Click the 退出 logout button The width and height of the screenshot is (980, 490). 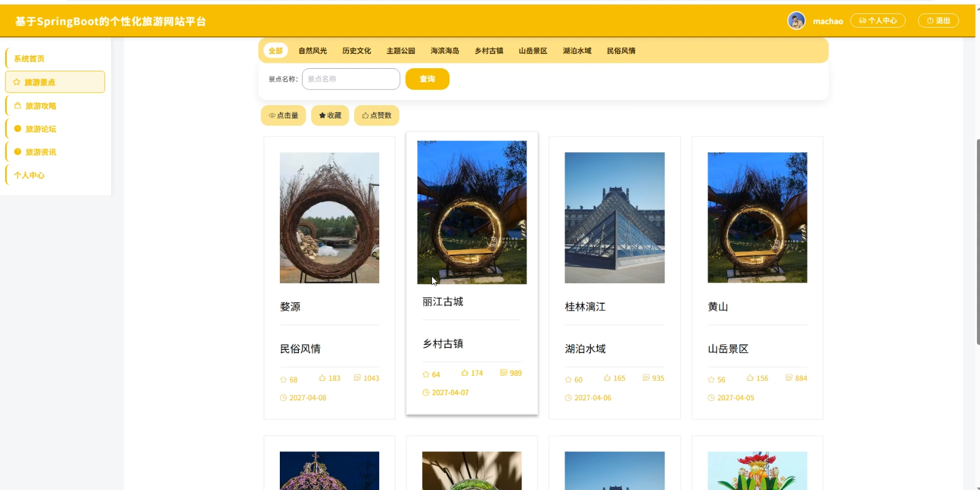click(938, 21)
